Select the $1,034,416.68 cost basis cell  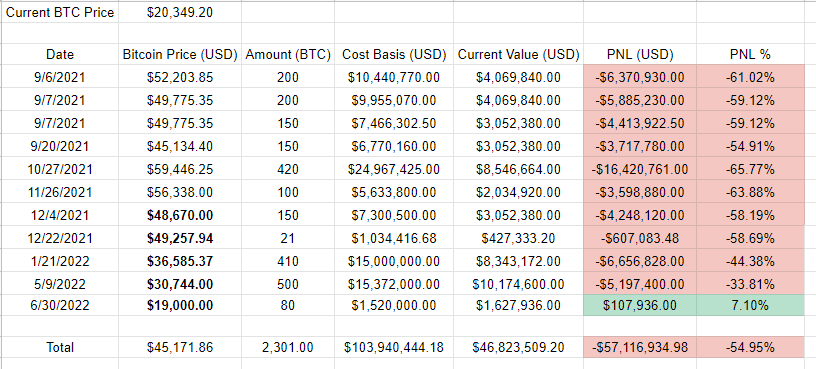394,238
